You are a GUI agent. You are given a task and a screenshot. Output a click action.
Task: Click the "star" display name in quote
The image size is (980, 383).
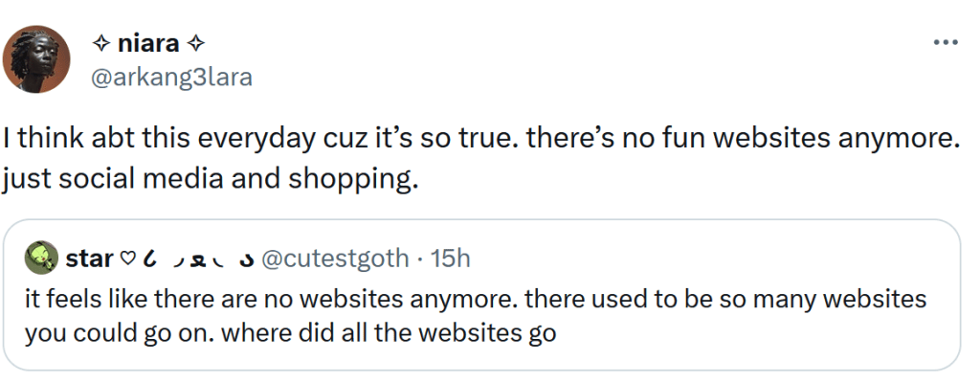(x=91, y=258)
